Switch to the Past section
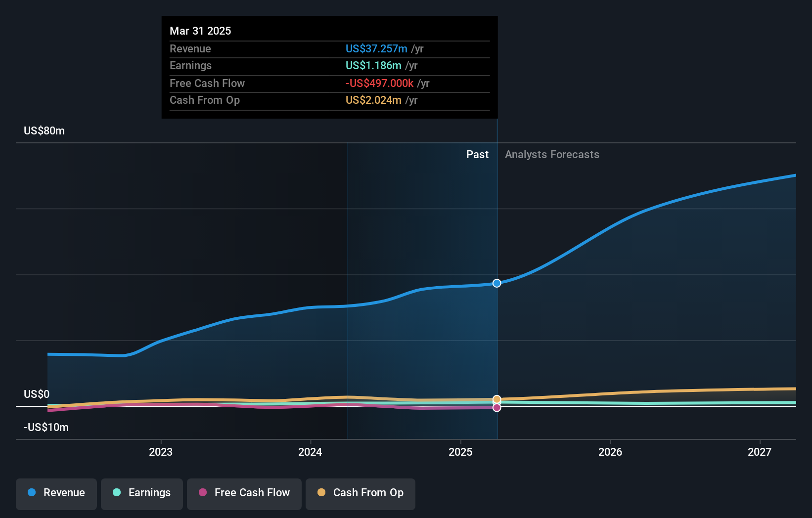The width and height of the screenshot is (812, 518). (477, 154)
